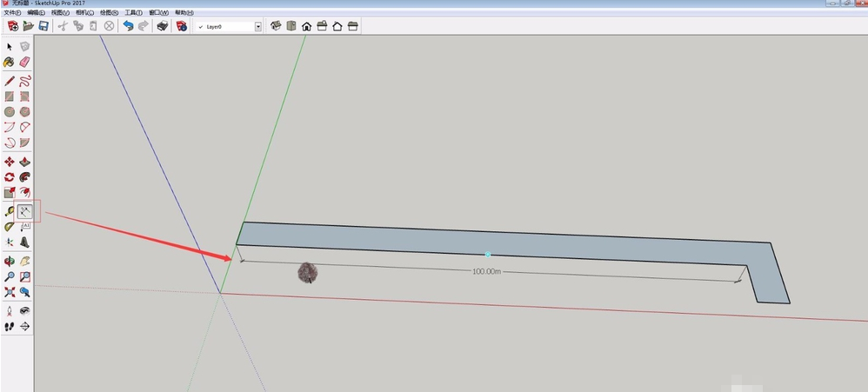Select the tree component in the model
868x392 pixels.
point(307,273)
